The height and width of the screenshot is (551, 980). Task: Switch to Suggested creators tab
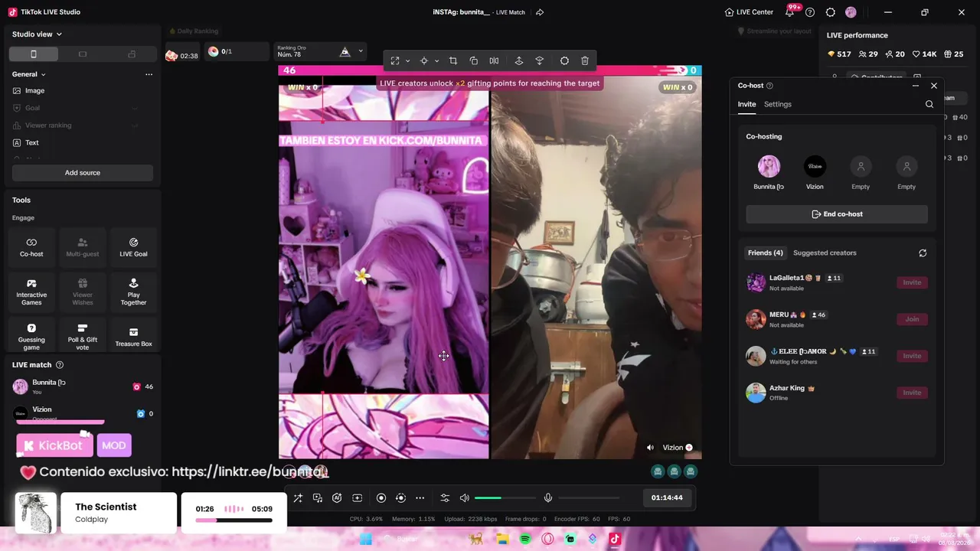pos(825,253)
